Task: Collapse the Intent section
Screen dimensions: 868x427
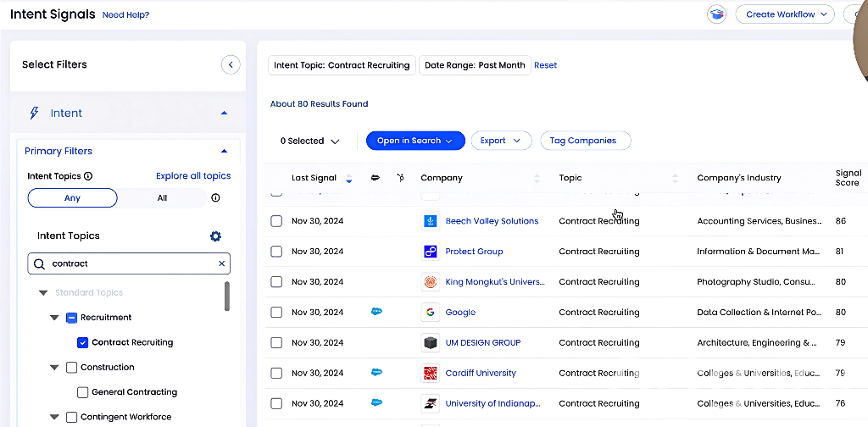Action: coord(224,114)
